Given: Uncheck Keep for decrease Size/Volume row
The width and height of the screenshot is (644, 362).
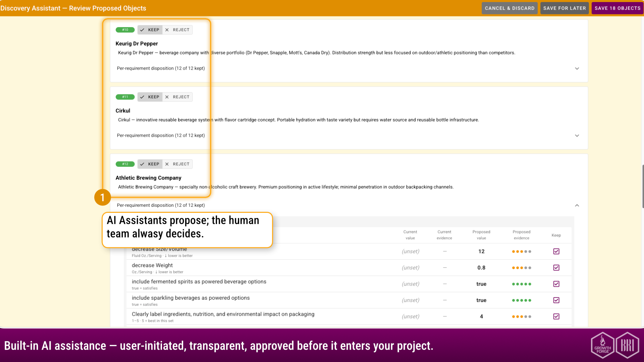Looking at the screenshot, I should click(x=556, y=251).
